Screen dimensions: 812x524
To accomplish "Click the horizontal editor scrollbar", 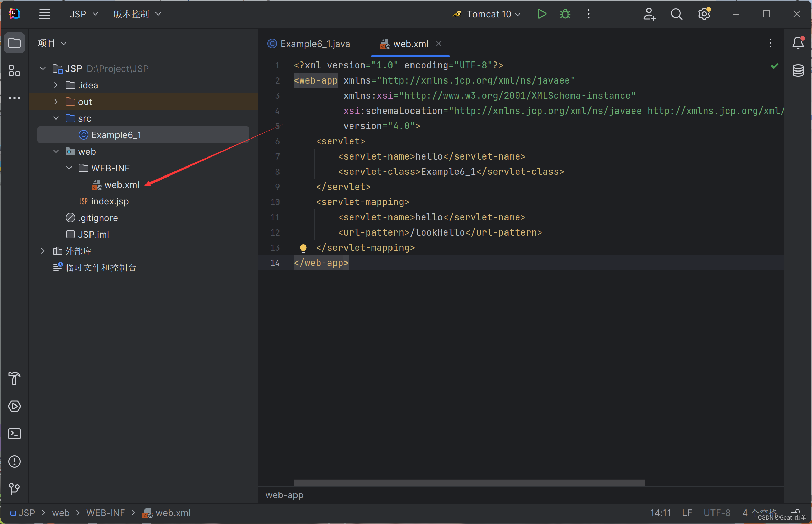I will (x=469, y=483).
